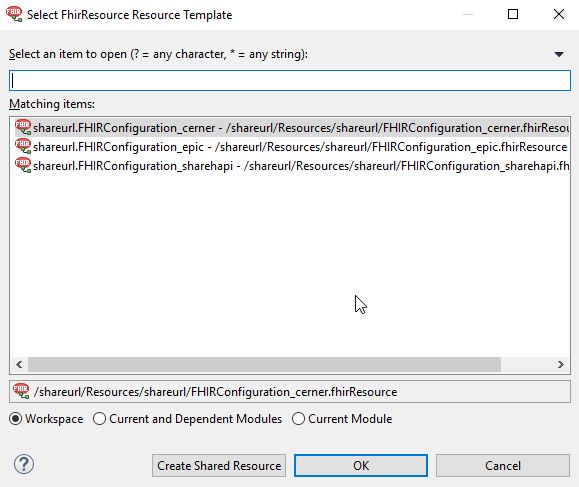579x487 pixels.
Task: Click the FHIR icon beside FHIRConfiguration_cerner row
Action: click(23, 127)
